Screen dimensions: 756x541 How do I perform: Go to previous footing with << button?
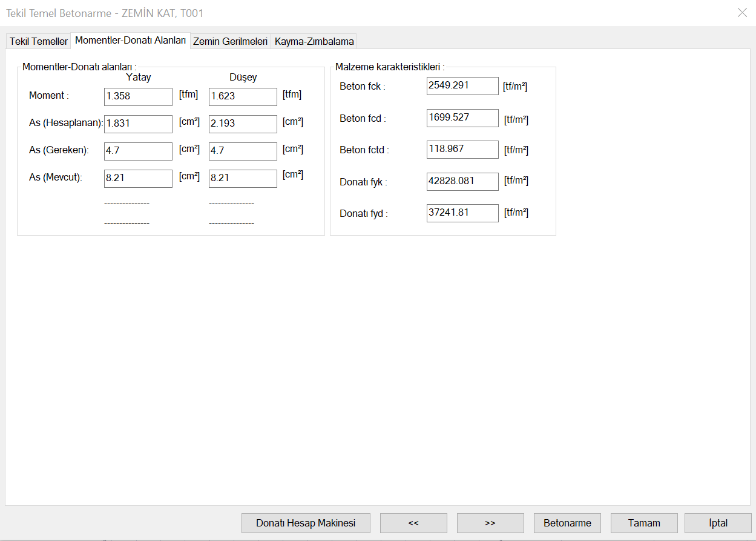[x=413, y=523]
